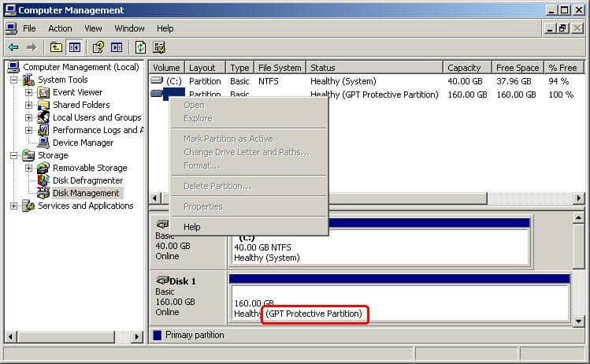Collapse the System Tools tree node
Viewport: 590px width, 364px height.
tap(13, 80)
